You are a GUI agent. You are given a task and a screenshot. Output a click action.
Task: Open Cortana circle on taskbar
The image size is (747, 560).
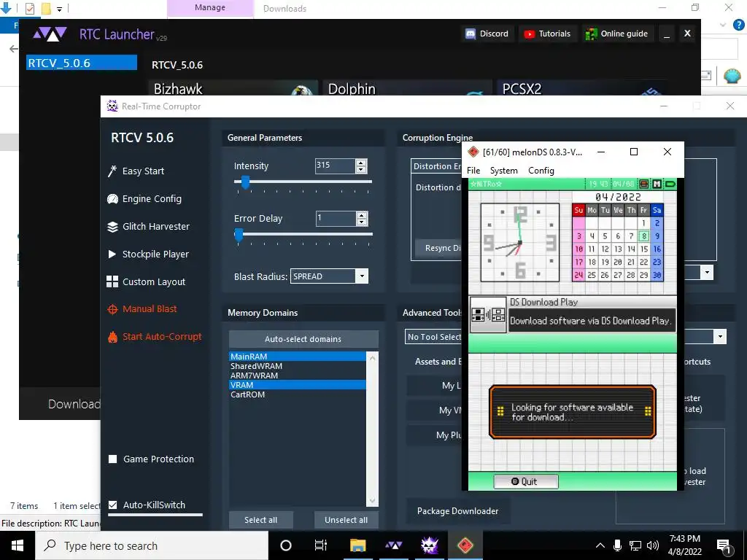(x=286, y=545)
